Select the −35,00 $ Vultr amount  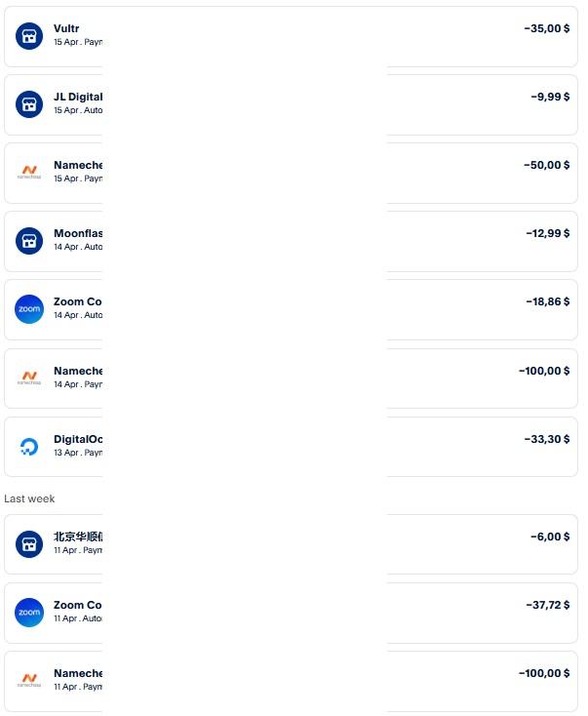[x=546, y=29]
